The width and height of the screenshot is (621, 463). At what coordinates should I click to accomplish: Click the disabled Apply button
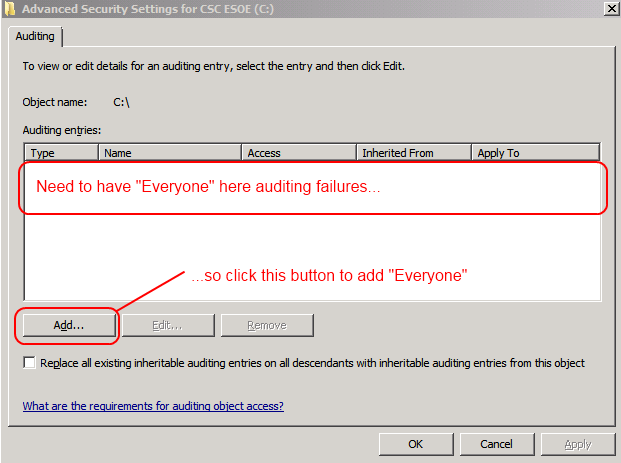578,444
